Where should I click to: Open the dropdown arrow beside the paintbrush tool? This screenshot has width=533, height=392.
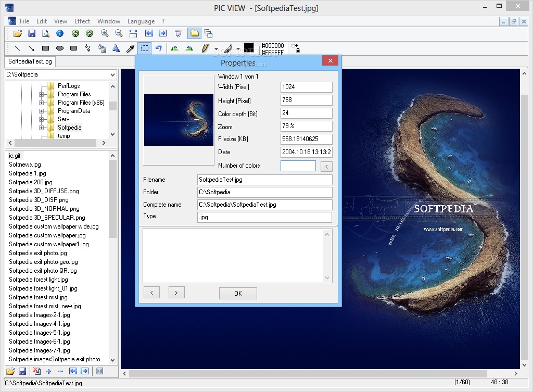tap(238, 49)
